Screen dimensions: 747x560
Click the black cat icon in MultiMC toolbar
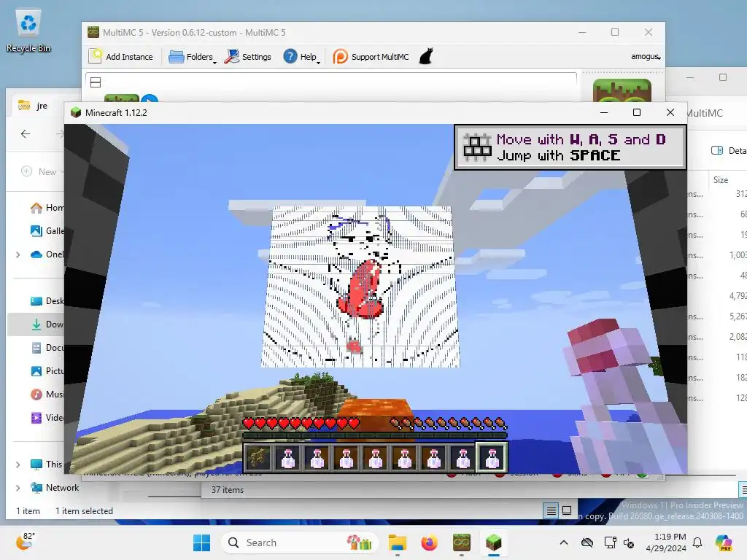426,56
